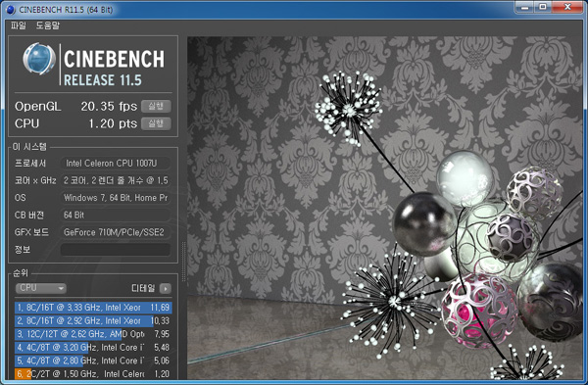The height and width of the screenshot is (385, 588).
Task: Click the Cinebench globe logo icon
Action: click(39, 59)
